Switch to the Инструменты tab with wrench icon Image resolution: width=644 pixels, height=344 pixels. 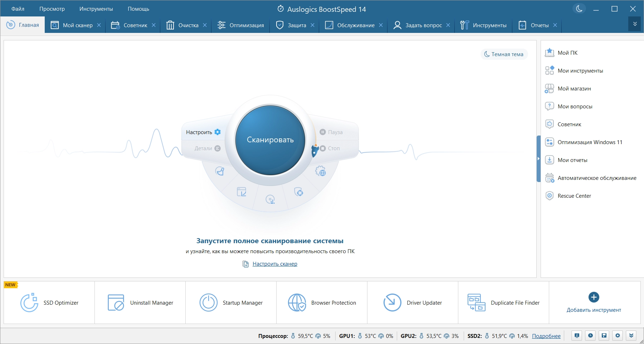[484, 25]
